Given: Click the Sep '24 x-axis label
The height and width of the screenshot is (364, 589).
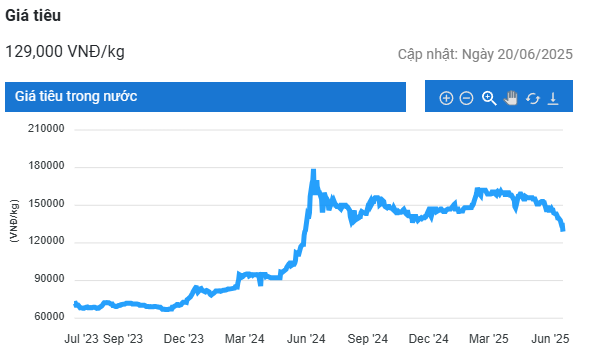Looking at the screenshot, I should (367, 339).
